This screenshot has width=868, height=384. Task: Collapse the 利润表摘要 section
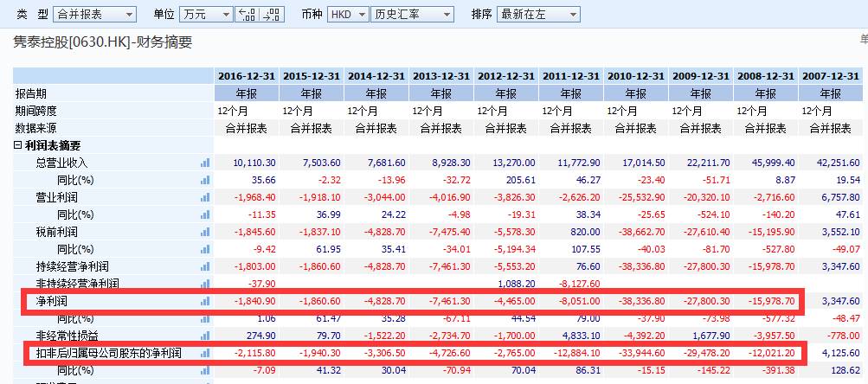pos(18,145)
